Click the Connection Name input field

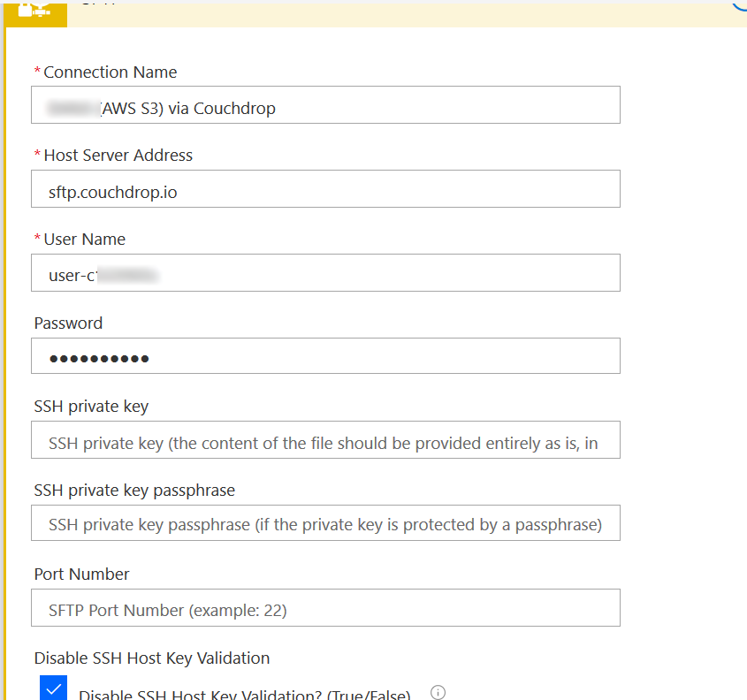[x=325, y=104]
